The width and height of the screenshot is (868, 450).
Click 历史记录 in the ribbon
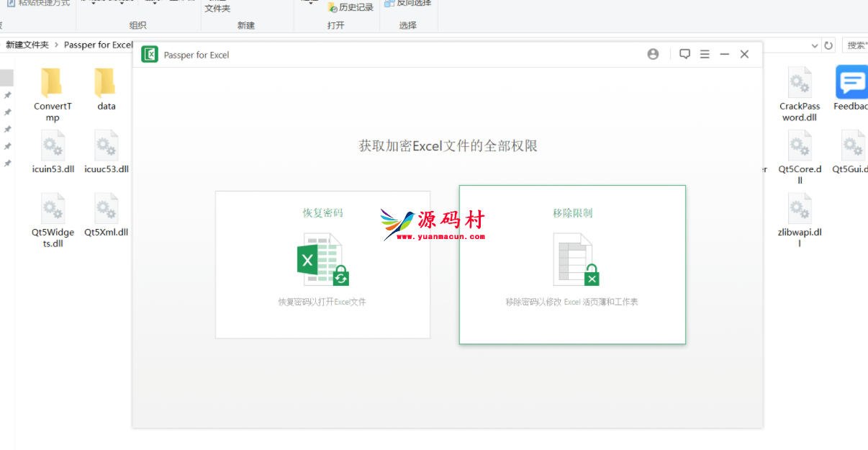tap(351, 7)
